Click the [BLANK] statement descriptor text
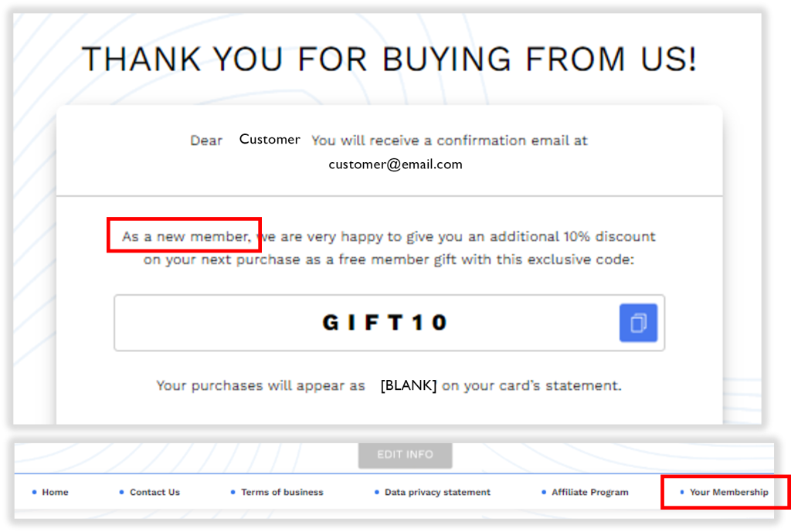Image resolution: width=791 pixels, height=532 pixels. tap(409, 385)
